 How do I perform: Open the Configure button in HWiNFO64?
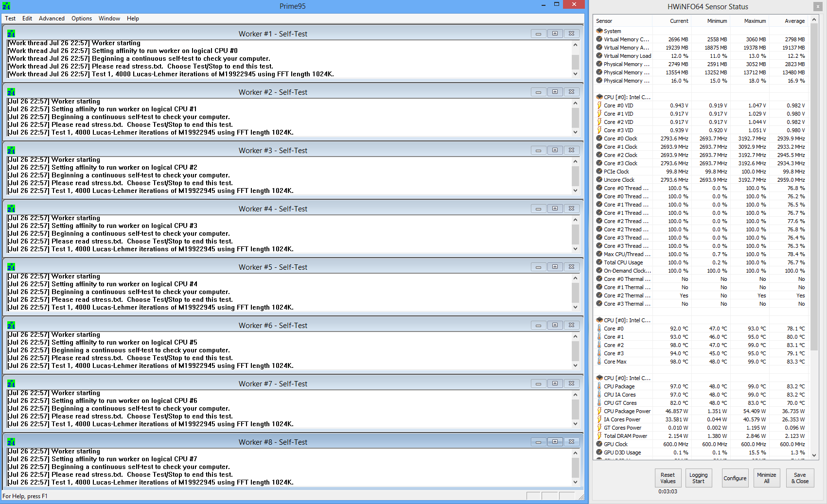[x=735, y=478]
